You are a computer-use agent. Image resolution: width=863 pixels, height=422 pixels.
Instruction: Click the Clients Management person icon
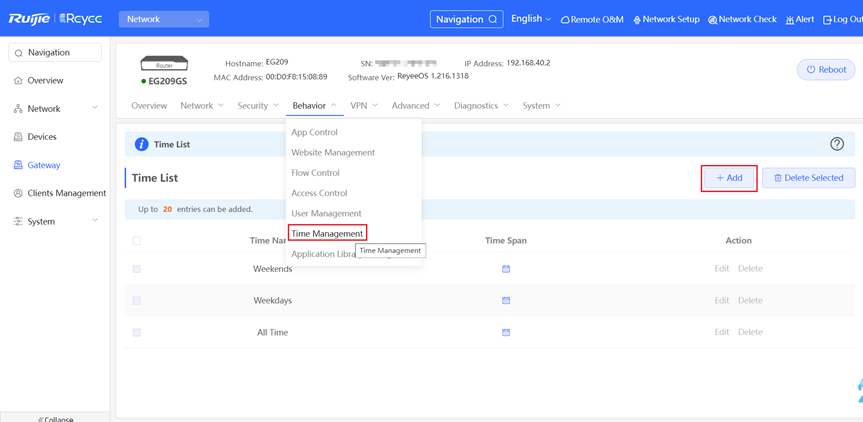[x=18, y=193]
